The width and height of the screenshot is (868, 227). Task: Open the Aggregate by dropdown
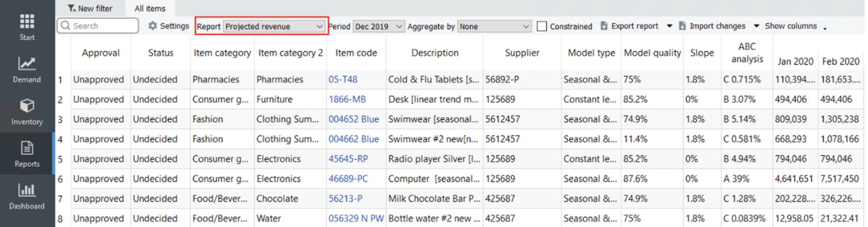point(494,26)
